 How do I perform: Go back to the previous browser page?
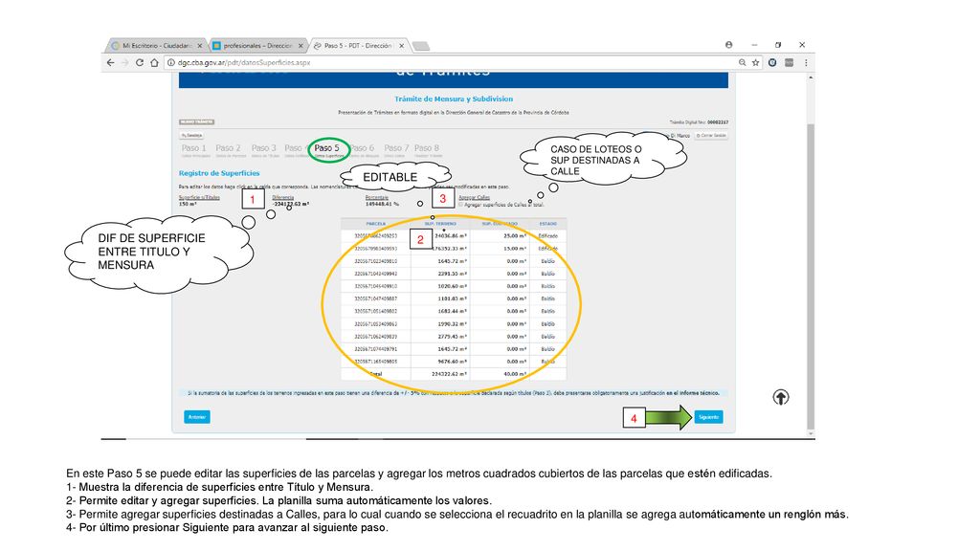(111, 62)
